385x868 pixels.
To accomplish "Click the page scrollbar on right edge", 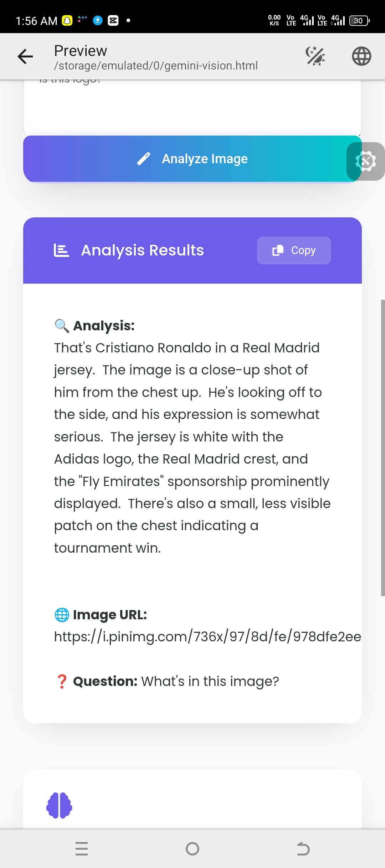I will coord(383,447).
